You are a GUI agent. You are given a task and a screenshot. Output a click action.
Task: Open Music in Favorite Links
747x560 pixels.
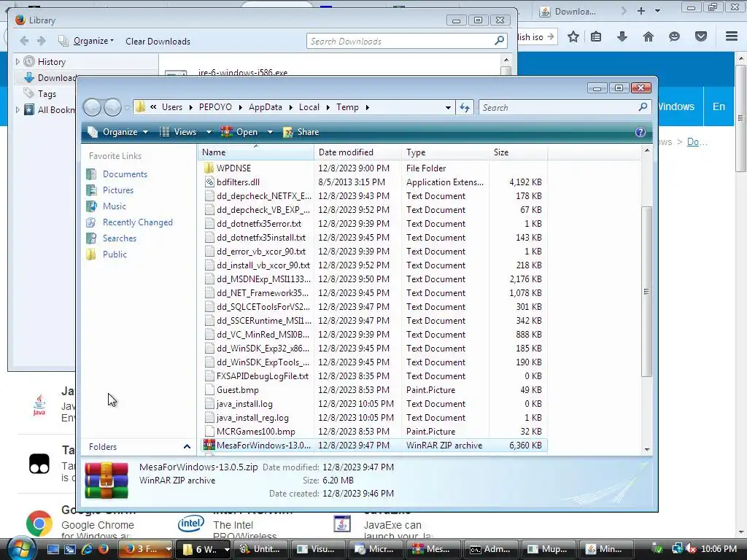(x=115, y=206)
